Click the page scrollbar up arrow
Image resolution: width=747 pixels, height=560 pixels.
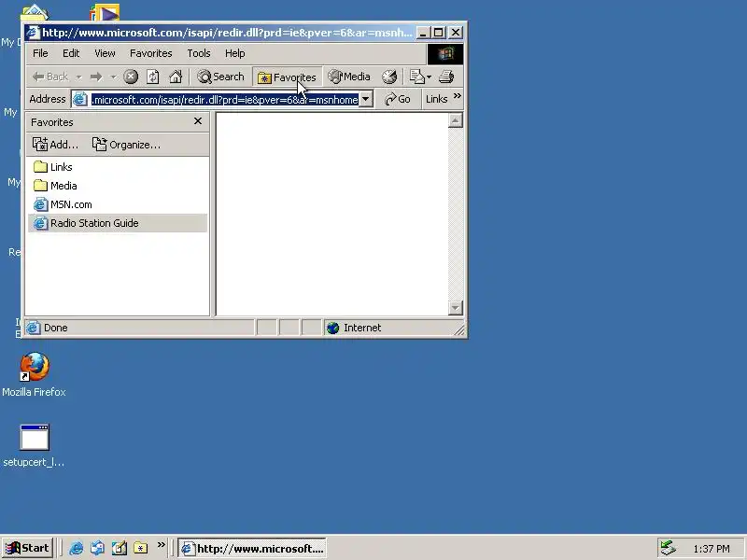tap(456, 120)
